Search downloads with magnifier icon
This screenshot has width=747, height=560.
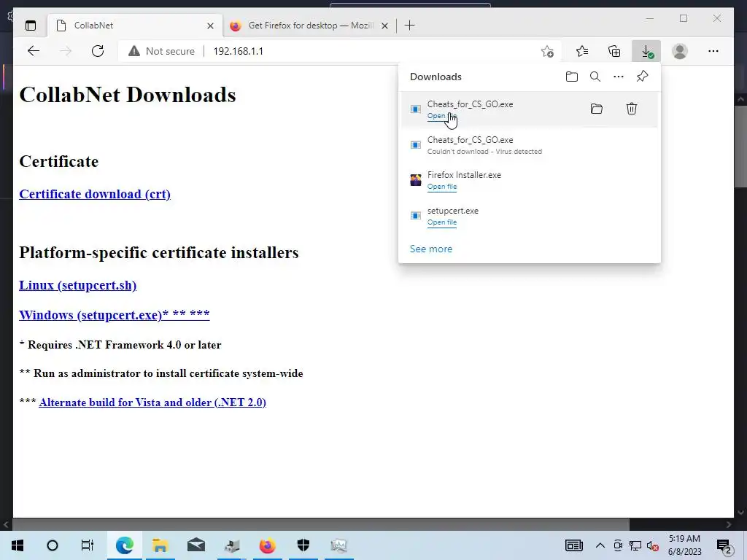point(595,77)
